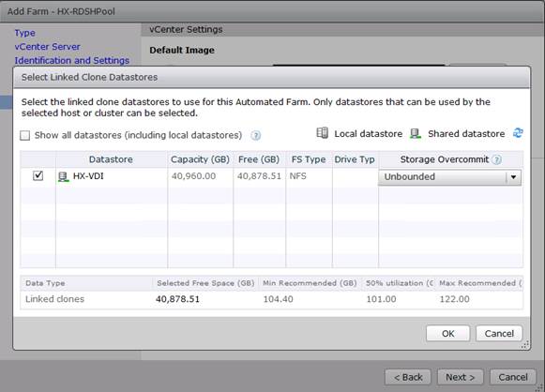Open Storage Overcommit help icon
Screen dimensions: 545x392
click(497, 159)
